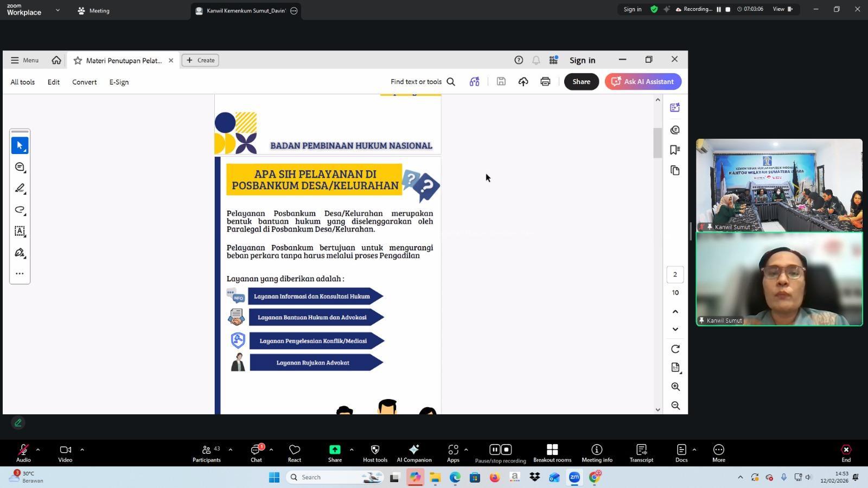Expand the audio options arrow
The image size is (868, 488).
(38, 450)
